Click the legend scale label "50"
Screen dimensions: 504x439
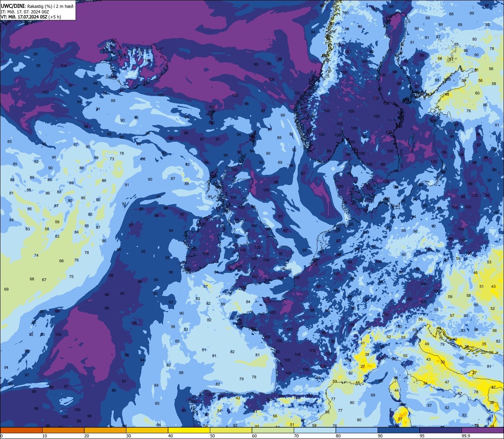tap(212, 436)
